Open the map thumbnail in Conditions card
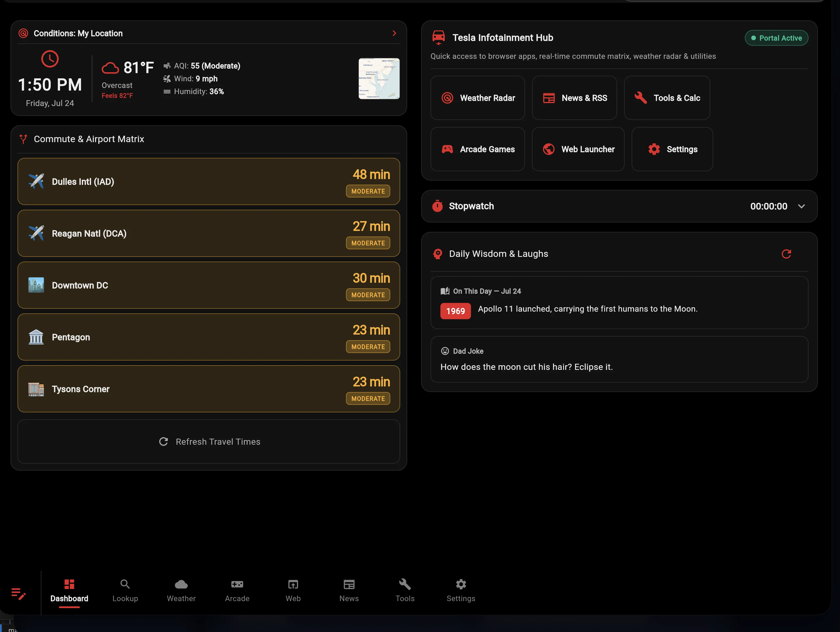Viewport: 840px width, 632px height. [379, 79]
